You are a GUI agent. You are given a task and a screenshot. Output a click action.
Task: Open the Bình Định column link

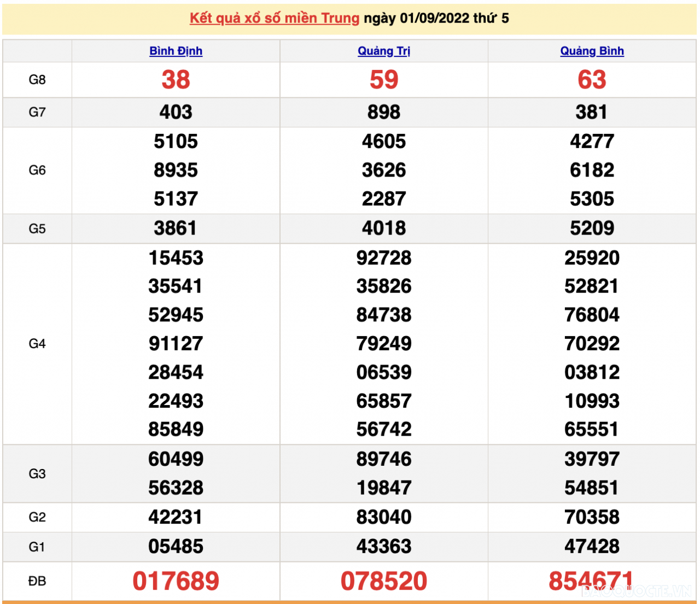click(x=176, y=51)
